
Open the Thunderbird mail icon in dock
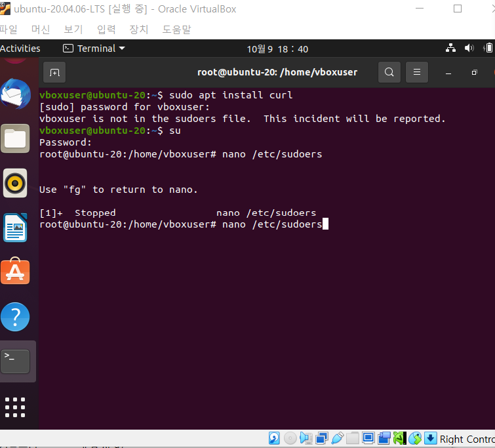pos(15,94)
